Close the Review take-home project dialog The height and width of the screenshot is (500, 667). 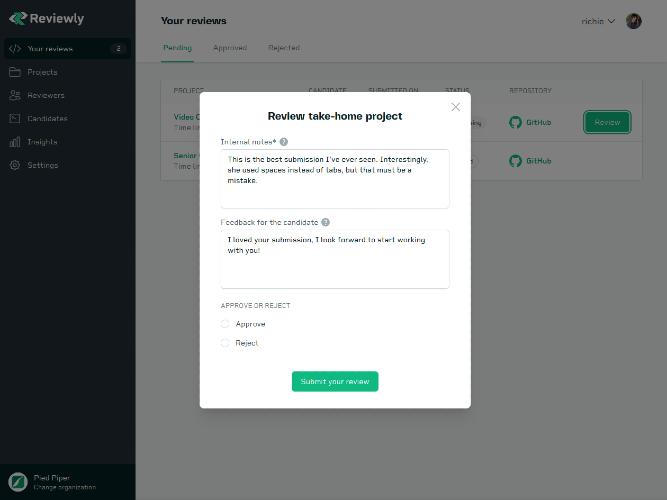click(x=456, y=107)
